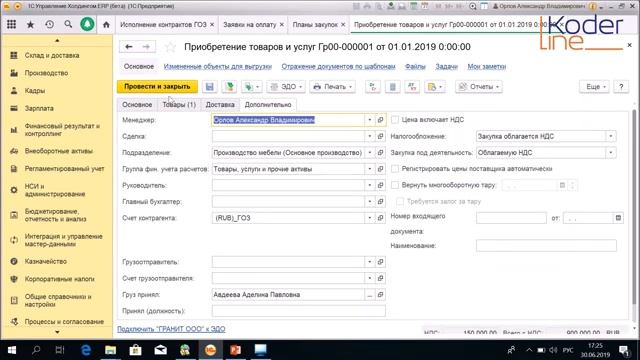Expand Налогообложение dropdown
The height and width of the screenshot is (360, 640).
click(x=611, y=136)
